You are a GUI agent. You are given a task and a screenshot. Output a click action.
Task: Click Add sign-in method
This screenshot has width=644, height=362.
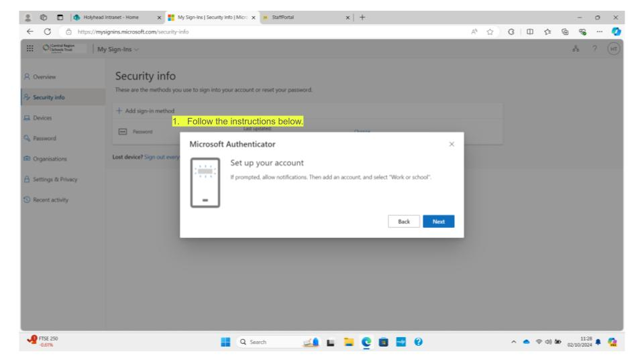click(x=146, y=111)
